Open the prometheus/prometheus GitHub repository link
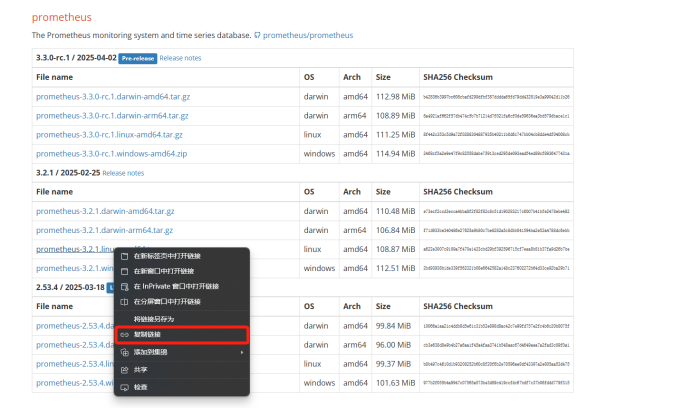This screenshot has width=692, height=408. coord(308,35)
